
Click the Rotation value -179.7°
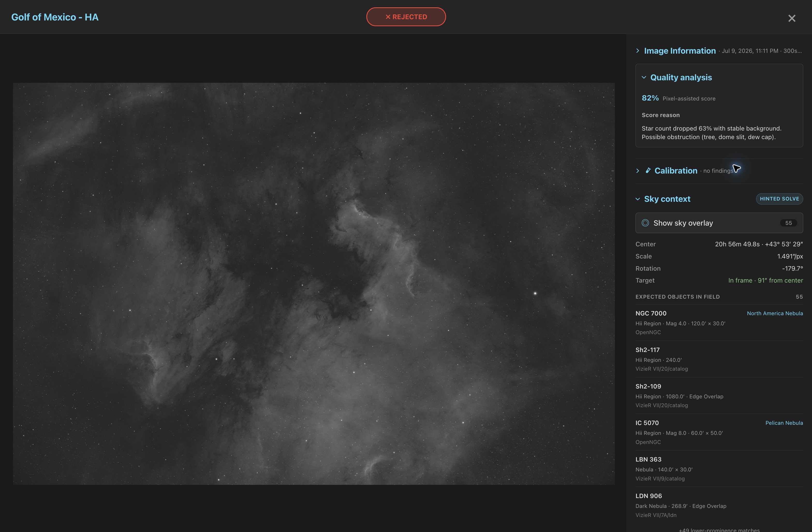pyautogui.click(x=792, y=268)
